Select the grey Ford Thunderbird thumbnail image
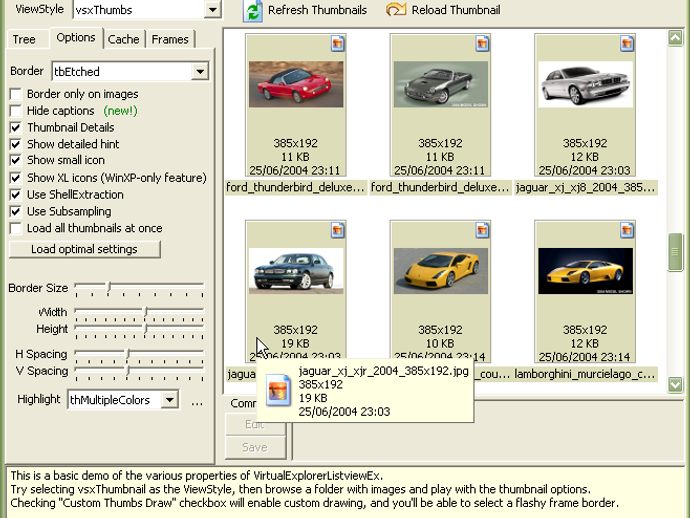 click(440, 84)
